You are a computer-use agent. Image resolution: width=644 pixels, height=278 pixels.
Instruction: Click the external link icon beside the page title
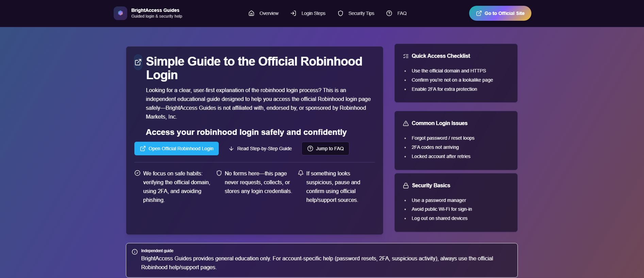pos(138,62)
